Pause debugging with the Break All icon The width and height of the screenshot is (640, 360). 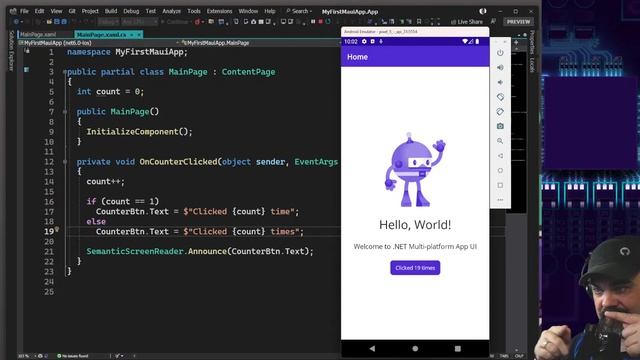tap(313, 22)
